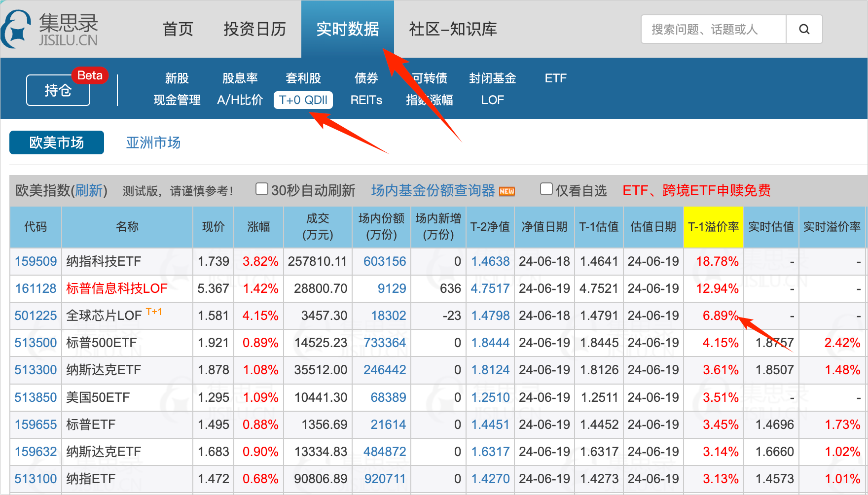Click the 欧美市场 tab button
This screenshot has height=495, width=868.
57,142
